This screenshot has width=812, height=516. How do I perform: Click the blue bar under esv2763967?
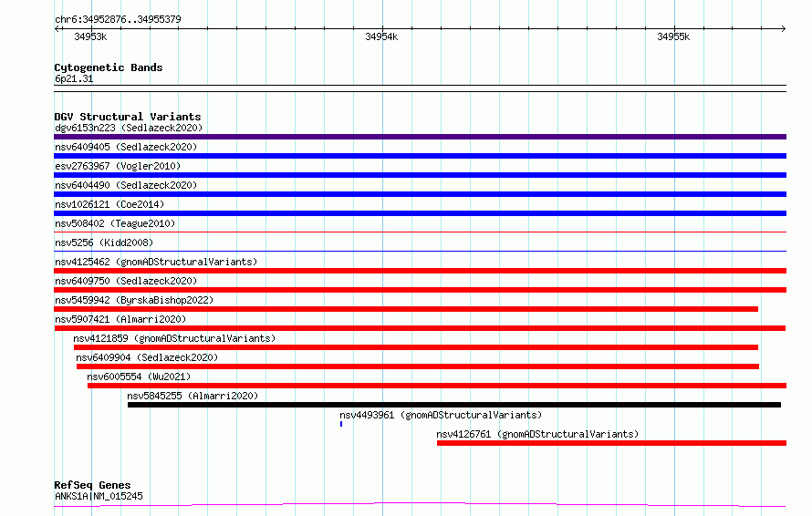tap(420, 175)
